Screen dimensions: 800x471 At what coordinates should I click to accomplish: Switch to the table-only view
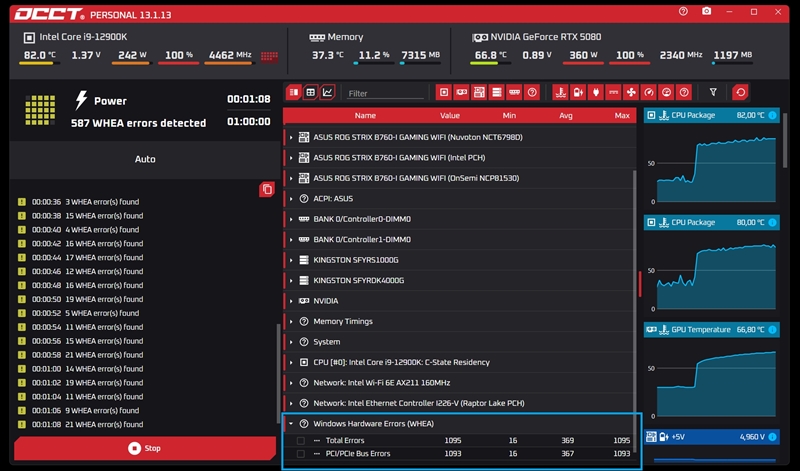click(x=310, y=92)
